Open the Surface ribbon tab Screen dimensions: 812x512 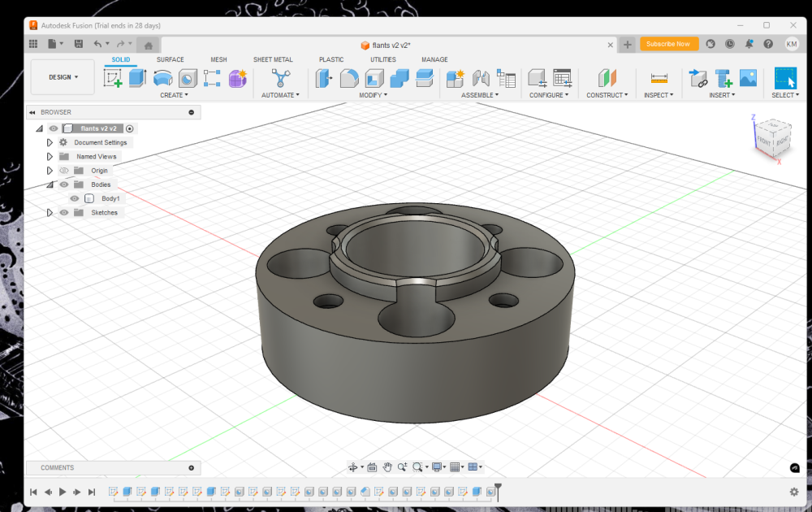pyautogui.click(x=171, y=59)
